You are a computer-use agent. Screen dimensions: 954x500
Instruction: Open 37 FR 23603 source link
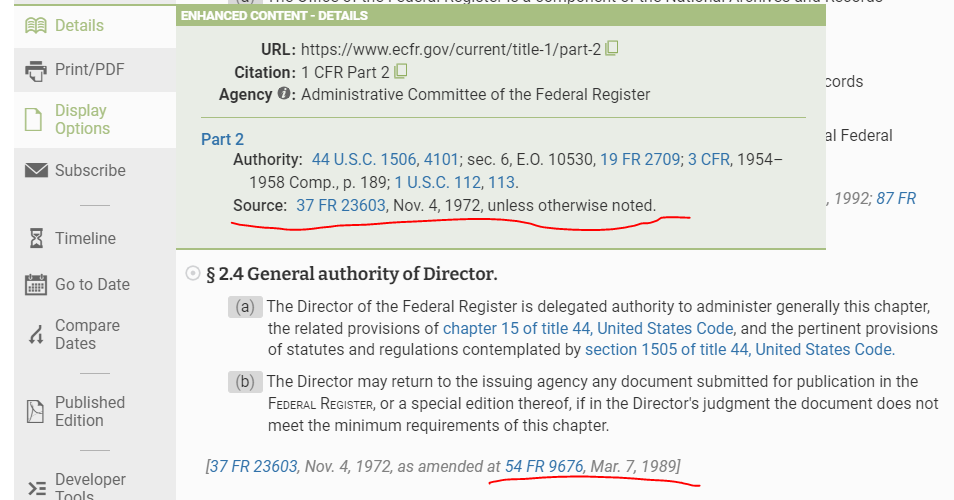tap(340, 205)
